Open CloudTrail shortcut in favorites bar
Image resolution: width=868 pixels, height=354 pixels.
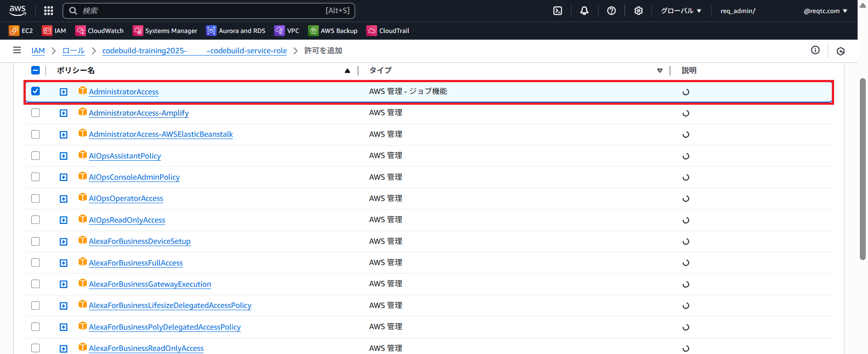pyautogui.click(x=388, y=31)
